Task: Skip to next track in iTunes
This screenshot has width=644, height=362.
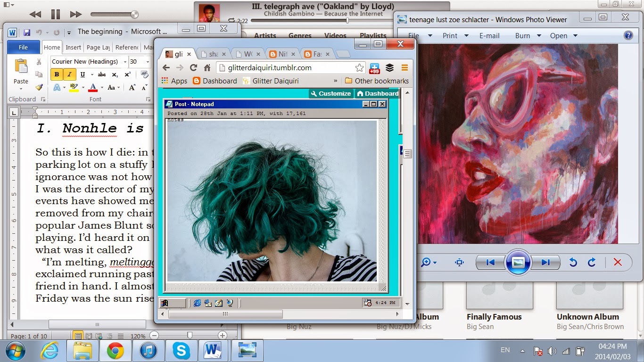Action: [76, 15]
